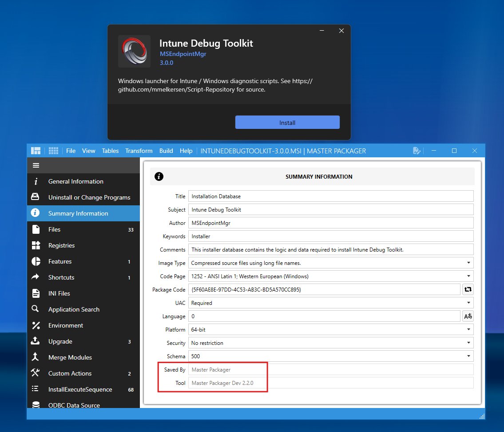Click the Tool Master Packager Dev 2.2.0 field
Viewport: 504px width, 432px height.
click(331, 383)
